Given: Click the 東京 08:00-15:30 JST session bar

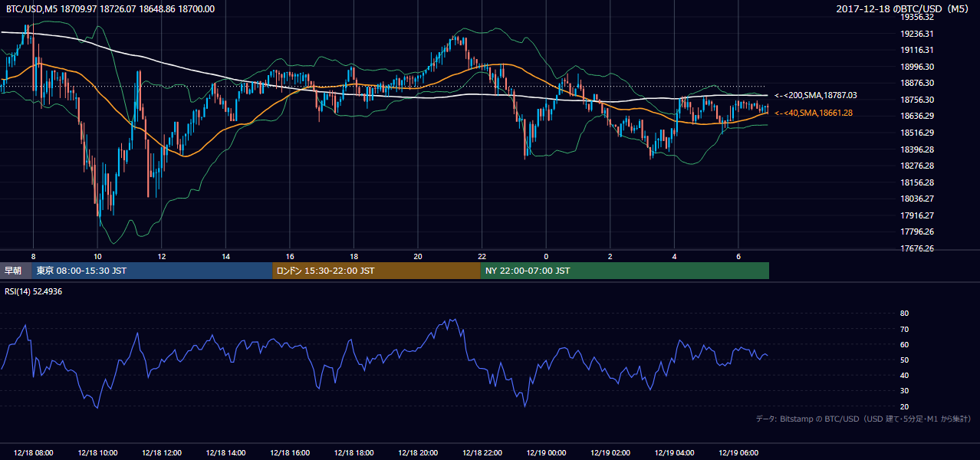Looking at the screenshot, I should pos(152,271).
